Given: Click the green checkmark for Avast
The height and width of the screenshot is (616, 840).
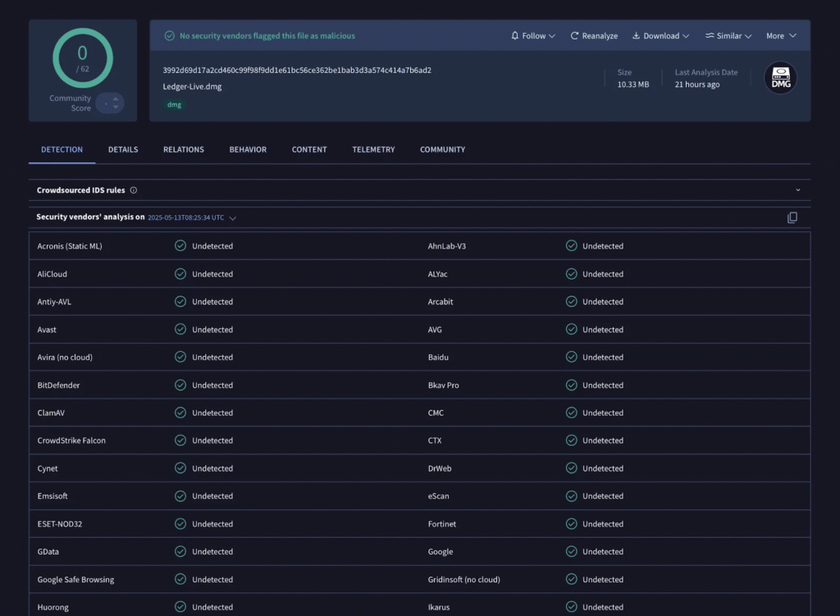Looking at the screenshot, I should click(180, 330).
